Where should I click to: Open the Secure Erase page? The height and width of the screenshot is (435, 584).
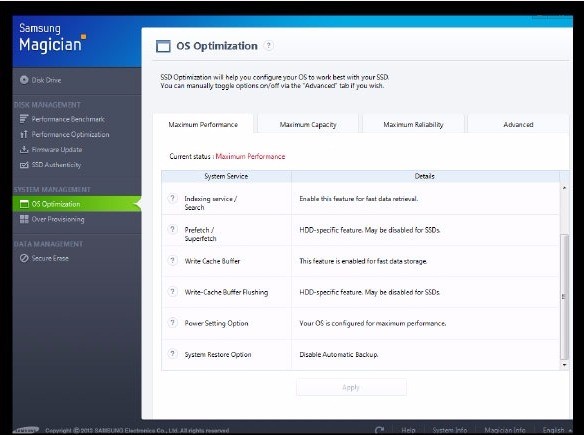(44, 258)
